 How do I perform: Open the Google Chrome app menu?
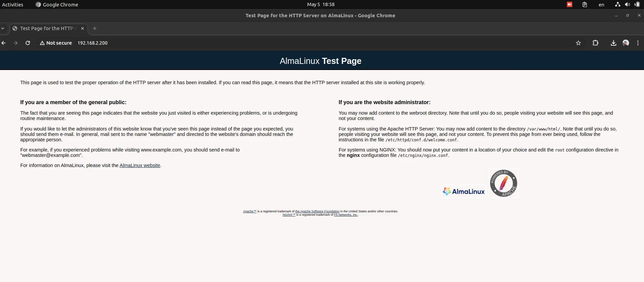(57, 4)
